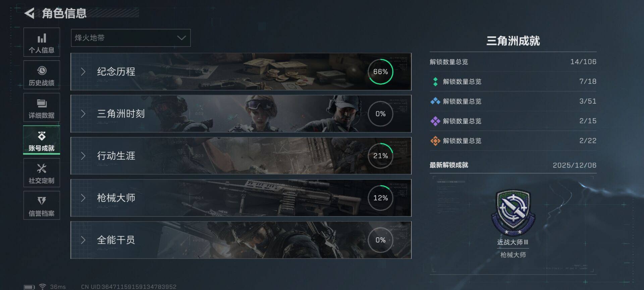
Task: Open the 烽火地带 mode dropdown
Action: [x=131, y=38]
